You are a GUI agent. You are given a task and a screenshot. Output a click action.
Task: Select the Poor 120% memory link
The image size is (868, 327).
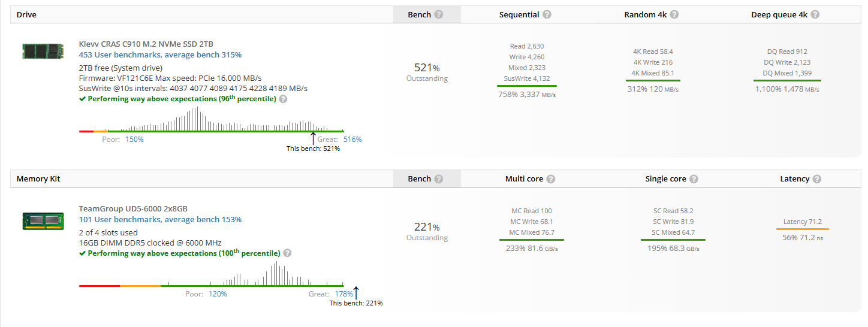pyautogui.click(x=218, y=294)
